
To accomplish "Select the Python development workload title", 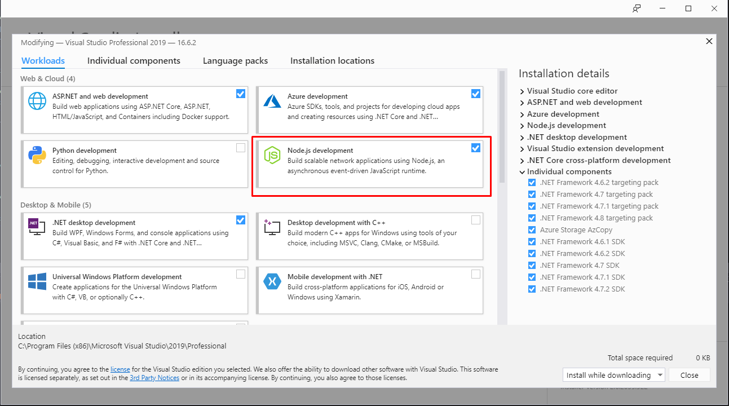I will (x=84, y=151).
